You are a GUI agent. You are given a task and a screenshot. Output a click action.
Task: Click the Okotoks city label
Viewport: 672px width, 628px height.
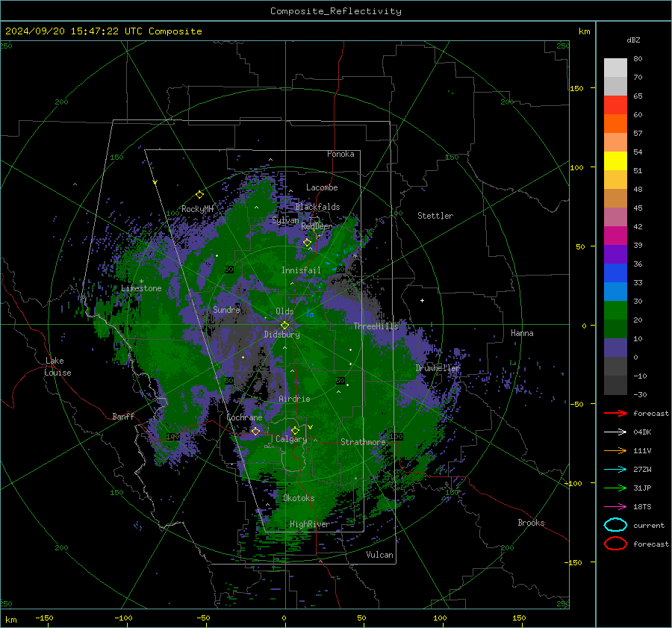[299, 498]
